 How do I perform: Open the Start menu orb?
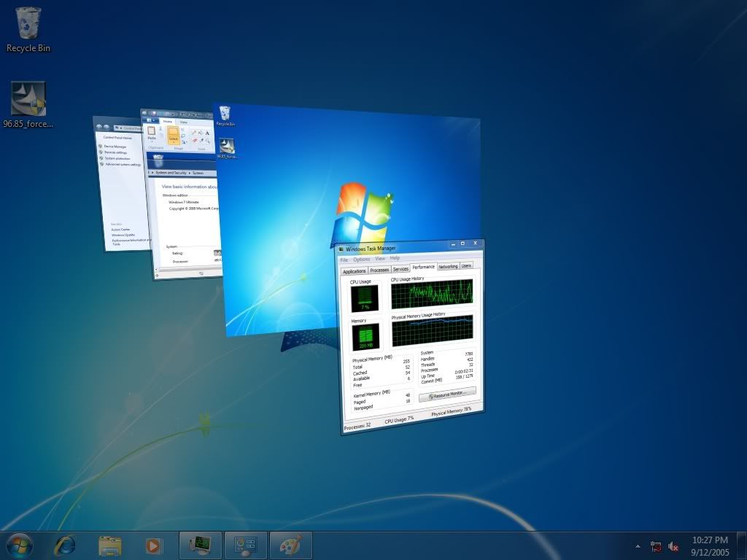point(19,544)
